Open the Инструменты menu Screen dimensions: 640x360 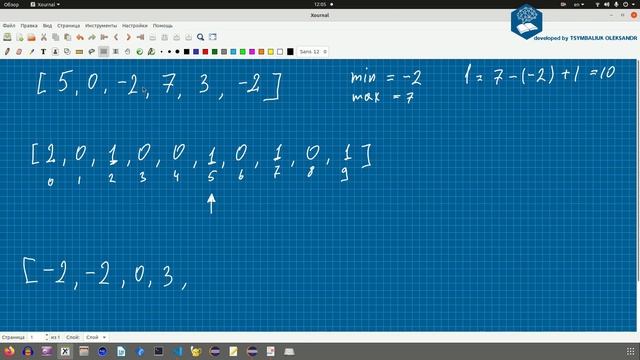point(101,26)
